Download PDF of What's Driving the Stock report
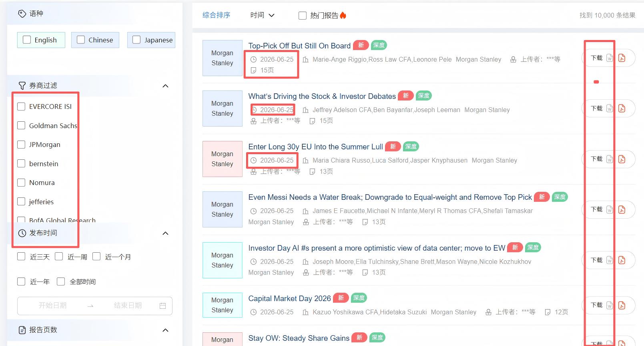 622,109
